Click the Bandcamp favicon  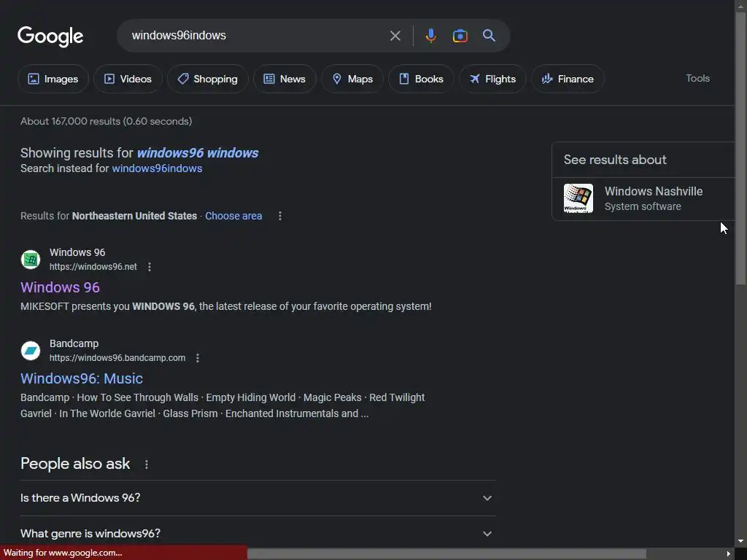(x=31, y=351)
